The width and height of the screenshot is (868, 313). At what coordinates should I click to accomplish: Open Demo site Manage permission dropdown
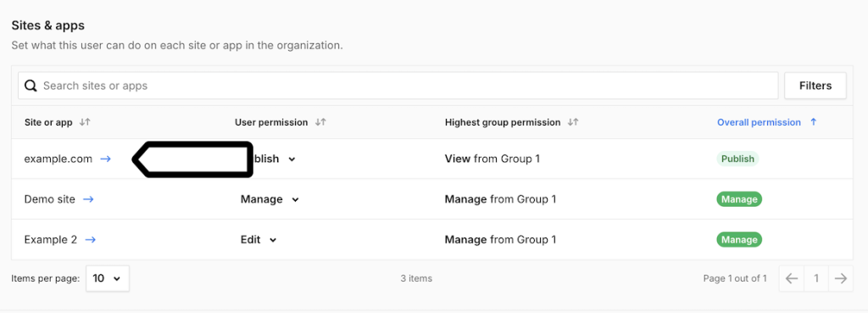pos(270,199)
